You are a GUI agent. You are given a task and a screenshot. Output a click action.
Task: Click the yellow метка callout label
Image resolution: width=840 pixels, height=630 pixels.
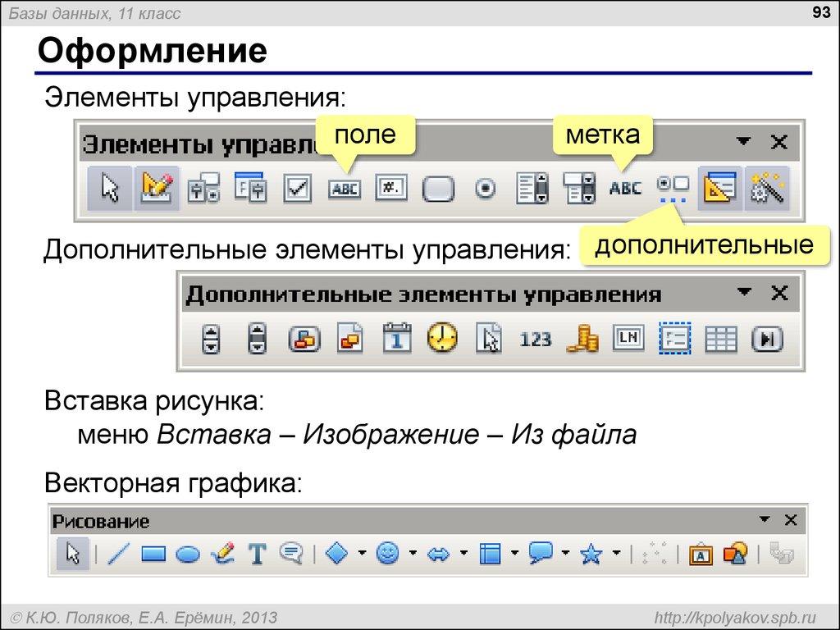pyautogui.click(x=601, y=134)
